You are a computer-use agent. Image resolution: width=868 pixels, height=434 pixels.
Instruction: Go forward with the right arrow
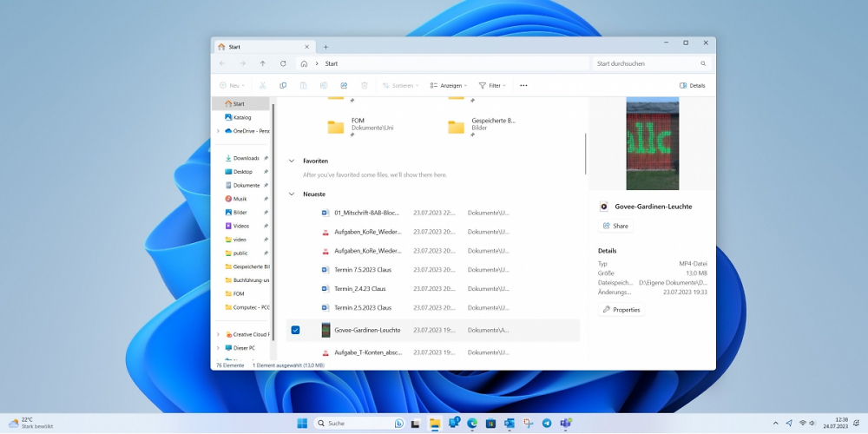tap(242, 63)
